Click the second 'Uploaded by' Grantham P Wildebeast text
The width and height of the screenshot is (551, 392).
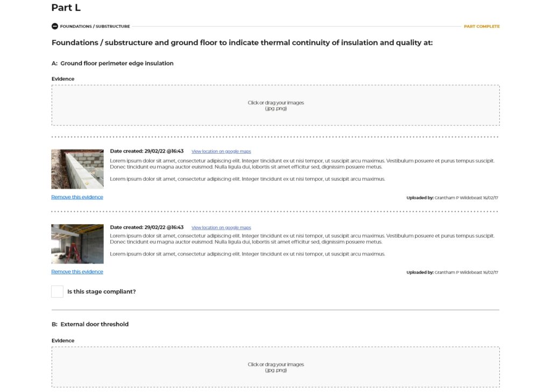452,273
